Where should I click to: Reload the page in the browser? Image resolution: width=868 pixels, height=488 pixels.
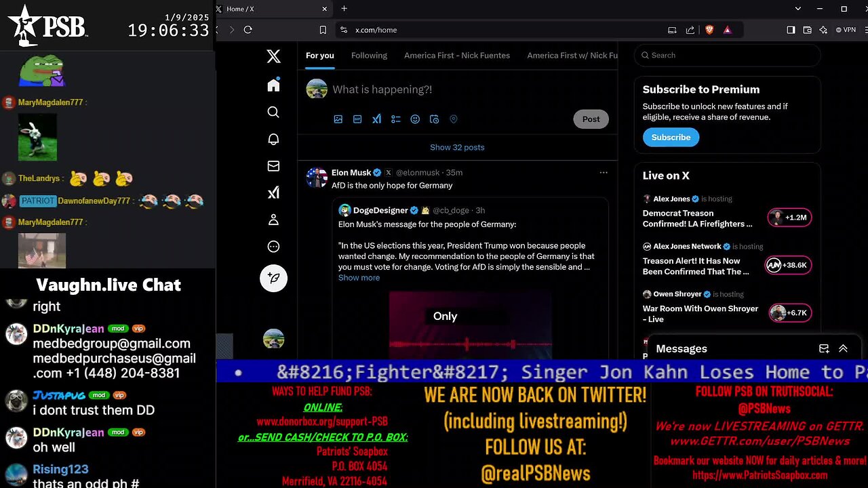click(248, 30)
